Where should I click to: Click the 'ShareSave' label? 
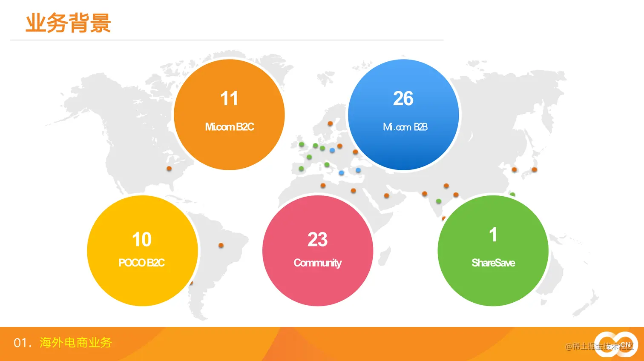click(x=493, y=263)
